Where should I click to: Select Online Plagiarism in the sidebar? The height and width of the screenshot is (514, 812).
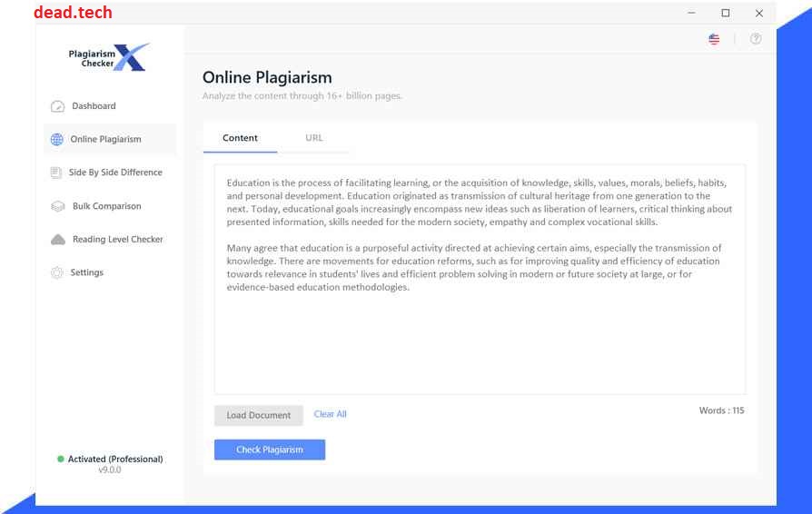point(110,139)
